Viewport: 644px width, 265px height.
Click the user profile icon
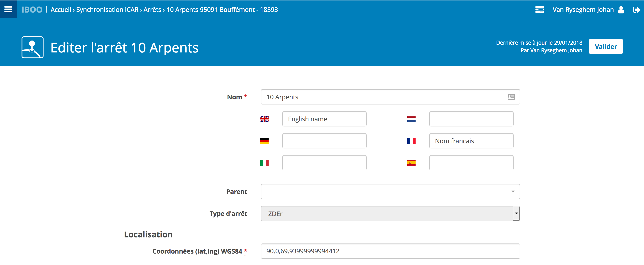(x=621, y=10)
